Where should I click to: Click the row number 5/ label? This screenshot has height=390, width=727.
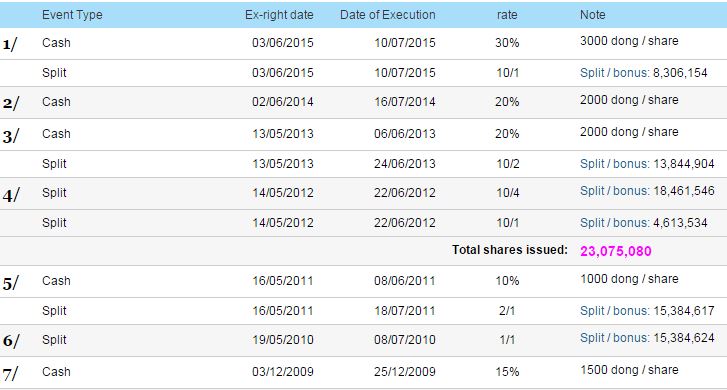pos(11,283)
